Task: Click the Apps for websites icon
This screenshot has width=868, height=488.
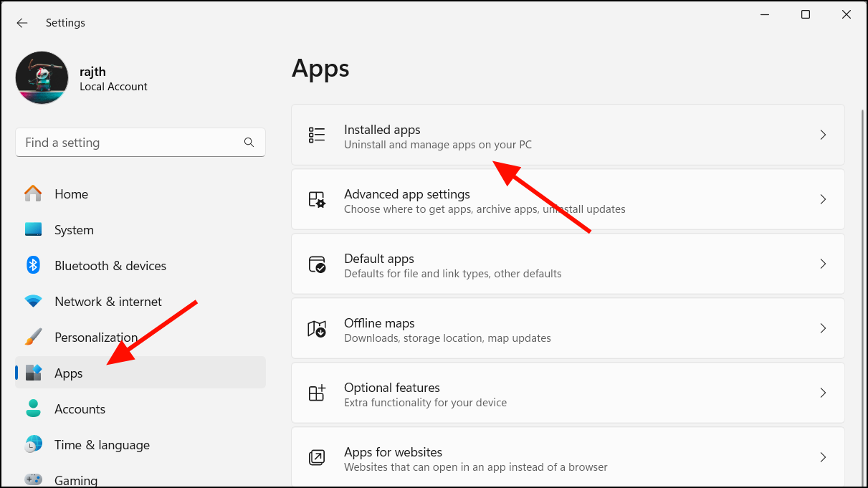Action: click(316, 456)
